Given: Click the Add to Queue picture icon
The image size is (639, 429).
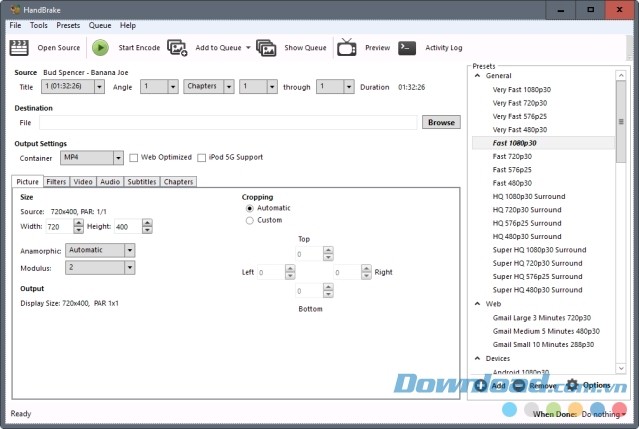Looking at the screenshot, I should click(177, 48).
